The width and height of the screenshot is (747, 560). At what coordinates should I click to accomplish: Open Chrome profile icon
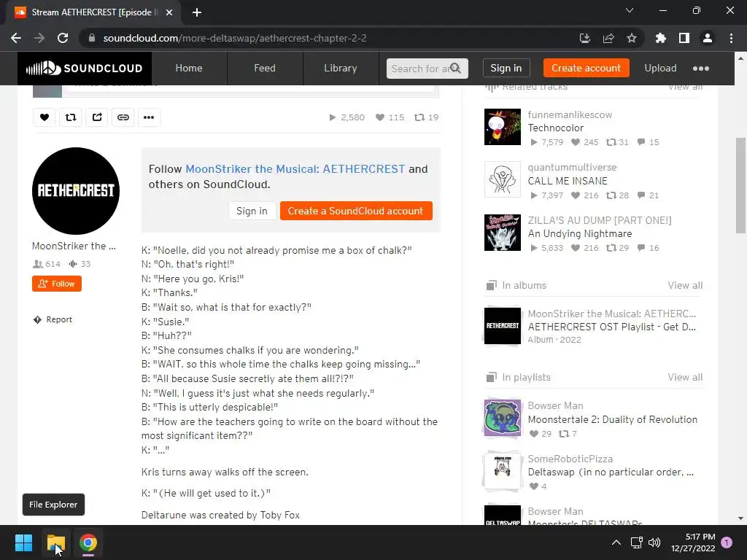(708, 38)
